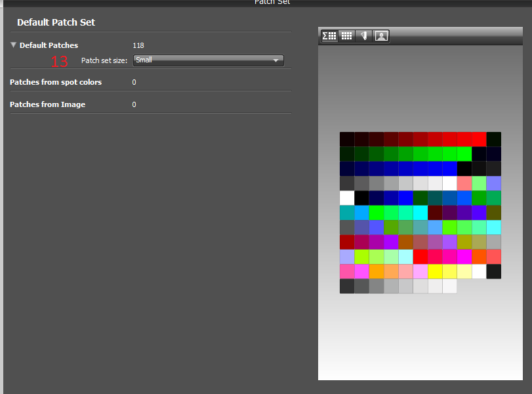Click the lightest gray patch ending the bottom row
This screenshot has width=532, height=394.
coord(449,286)
